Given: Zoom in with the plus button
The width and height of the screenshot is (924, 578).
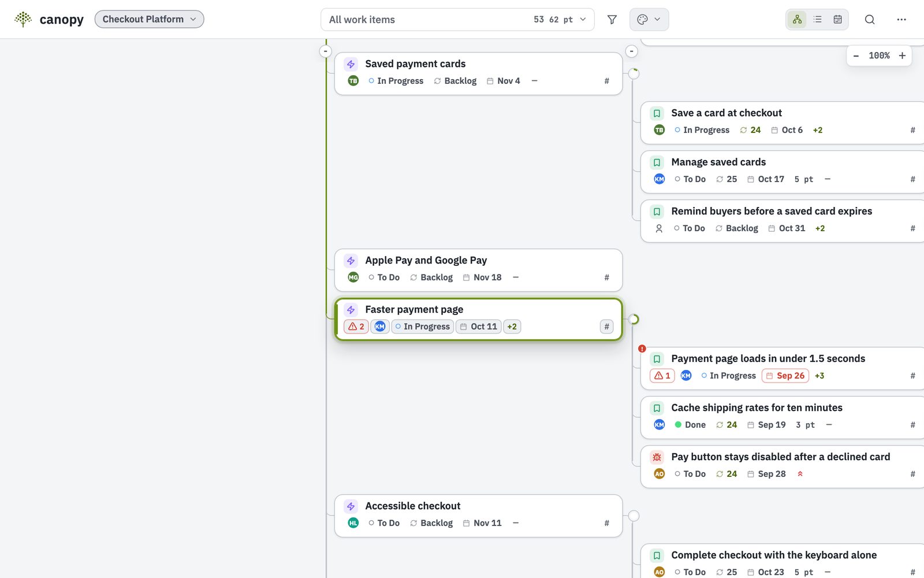Looking at the screenshot, I should (x=902, y=56).
